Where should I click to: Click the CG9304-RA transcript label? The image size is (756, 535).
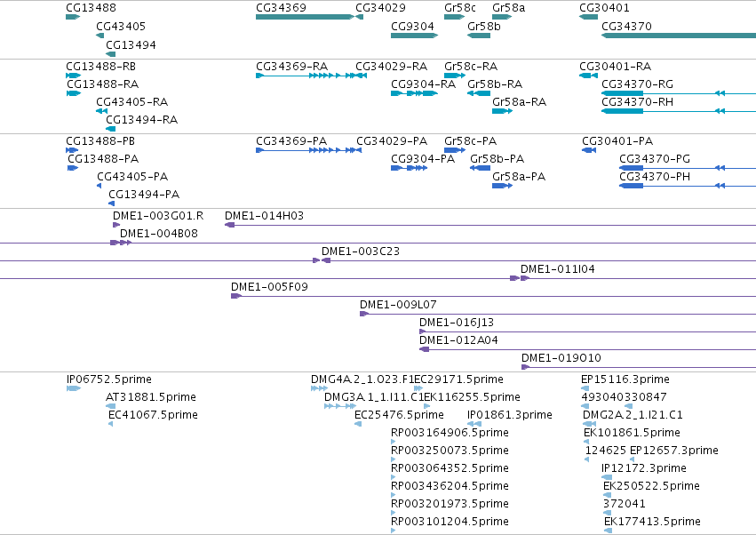pos(424,84)
